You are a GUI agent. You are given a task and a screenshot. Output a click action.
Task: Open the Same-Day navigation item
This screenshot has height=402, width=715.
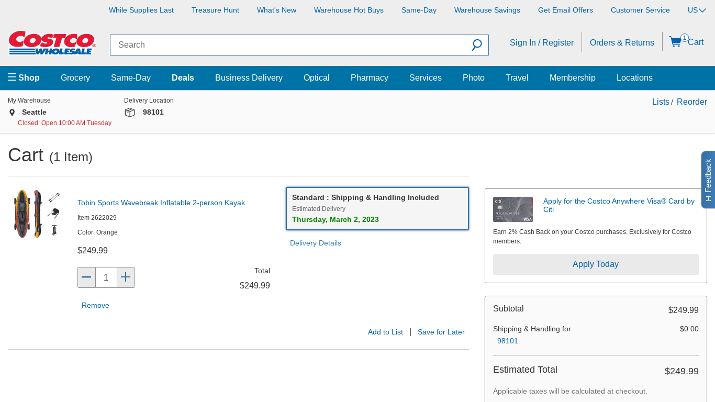tap(131, 77)
